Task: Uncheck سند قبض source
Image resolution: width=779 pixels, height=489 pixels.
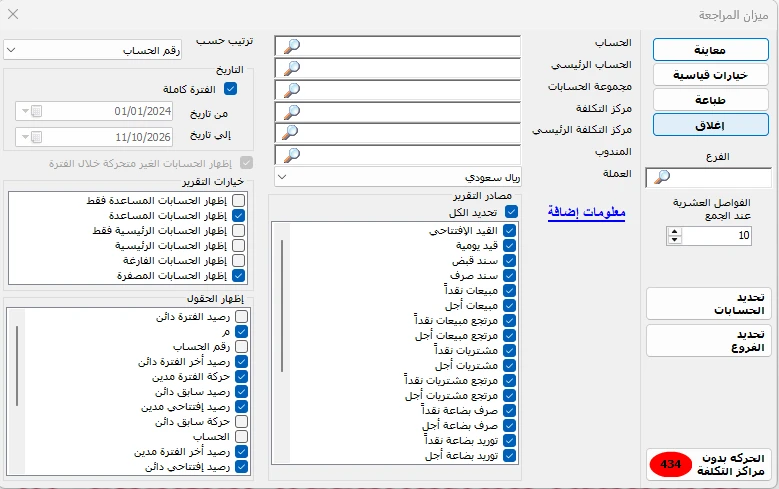Action: 509,260
